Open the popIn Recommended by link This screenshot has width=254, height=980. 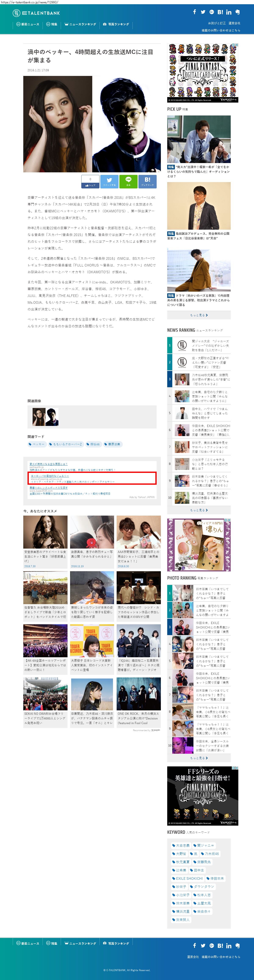tap(146, 730)
